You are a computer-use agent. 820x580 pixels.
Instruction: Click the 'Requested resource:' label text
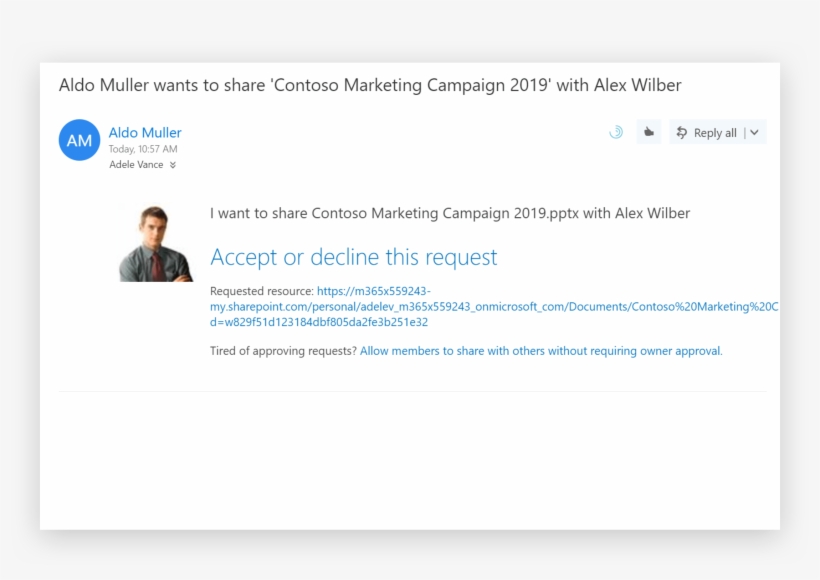[x=262, y=291]
